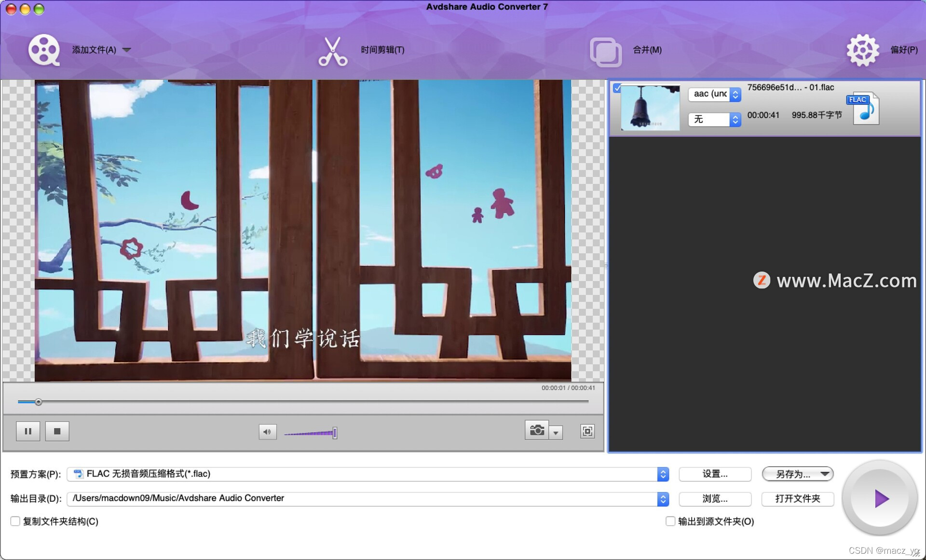Uncheck the 01.flac file checkbox
Image resolution: width=926 pixels, height=560 pixels.
[617, 88]
